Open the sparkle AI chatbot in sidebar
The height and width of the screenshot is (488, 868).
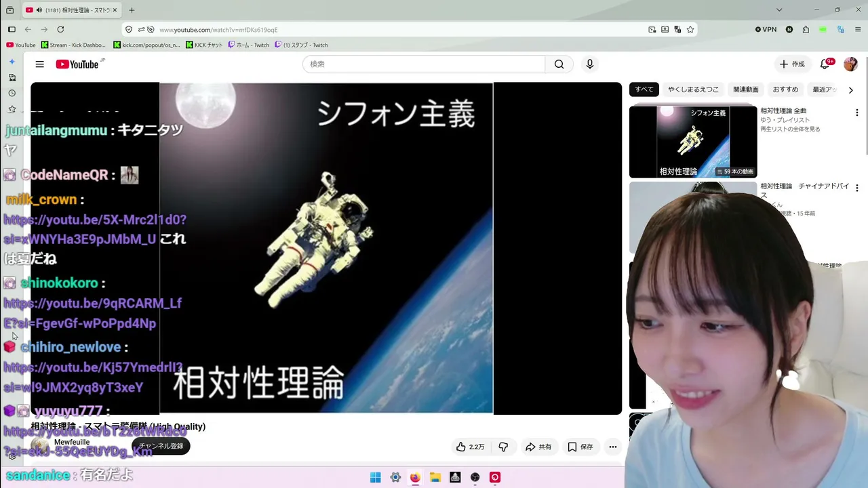(x=12, y=62)
